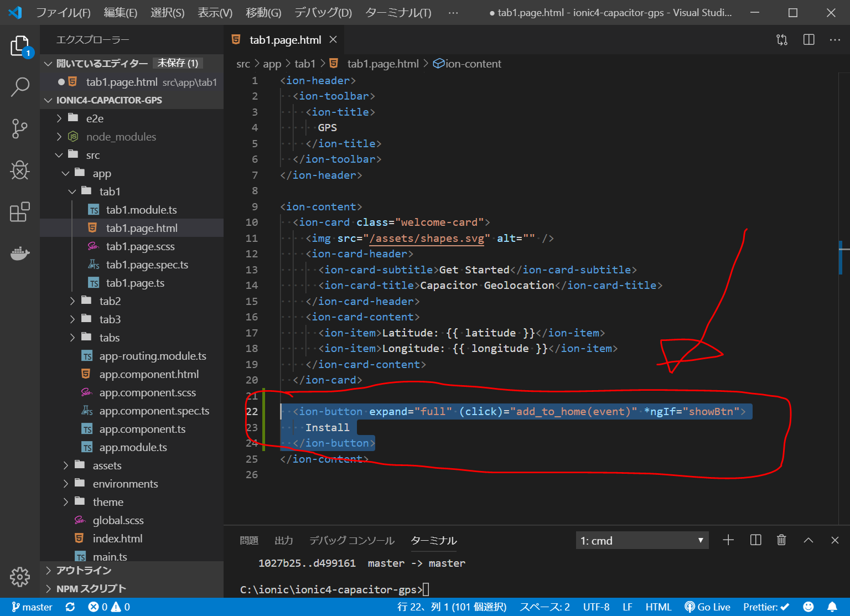Open the Source Control view

[20, 128]
